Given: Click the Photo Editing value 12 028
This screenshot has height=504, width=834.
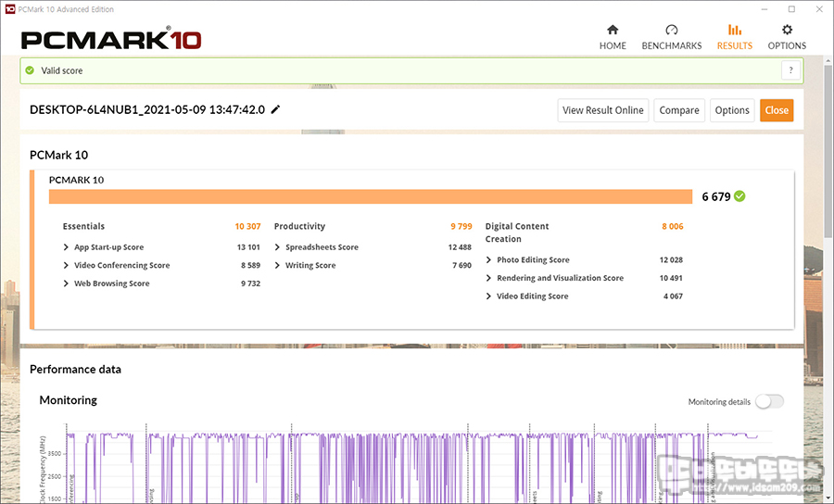Looking at the screenshot, I should pyautogui.click(x=671, y=260).
